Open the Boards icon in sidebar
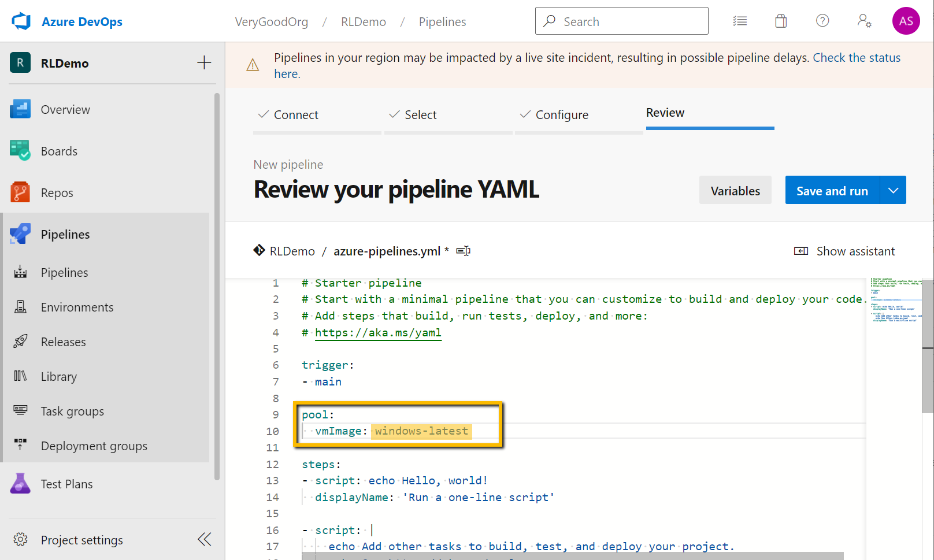 [20, 151]
